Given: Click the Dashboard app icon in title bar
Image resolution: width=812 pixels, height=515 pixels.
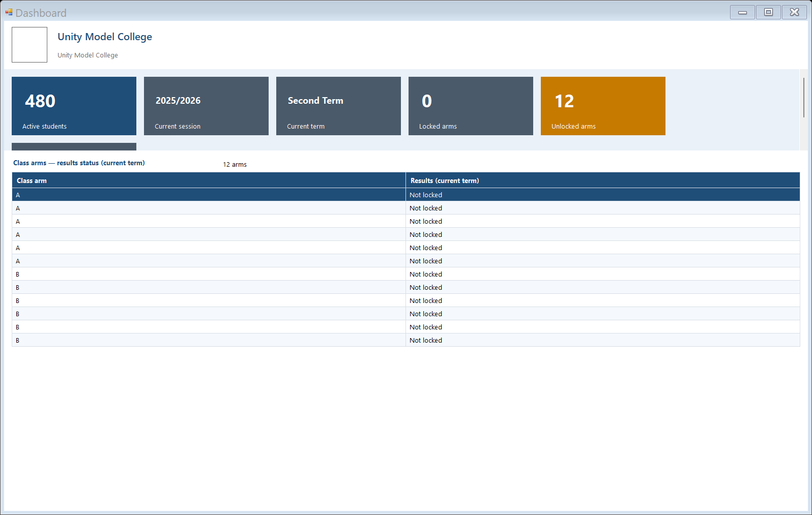Looking at the screenshot, I should coord(9,12).
